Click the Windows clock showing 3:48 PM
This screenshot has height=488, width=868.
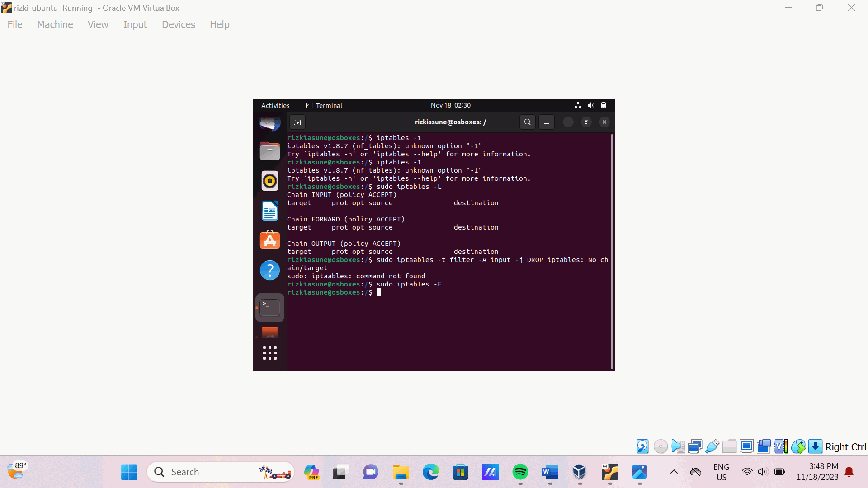(817, 472)
